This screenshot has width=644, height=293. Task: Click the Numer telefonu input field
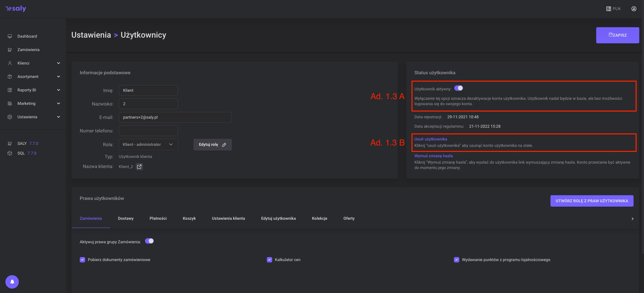click(148, 131)
